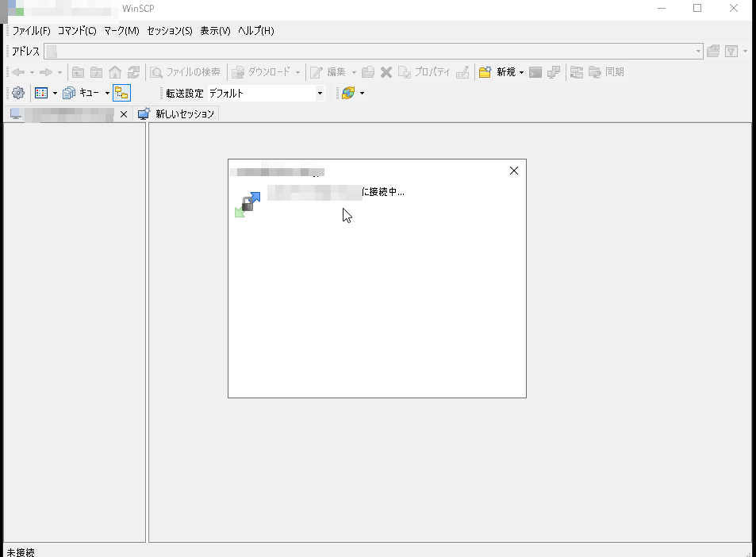The image size is (756, 557).
Task: Open the view style dropdown arrow
Action: 55,93
